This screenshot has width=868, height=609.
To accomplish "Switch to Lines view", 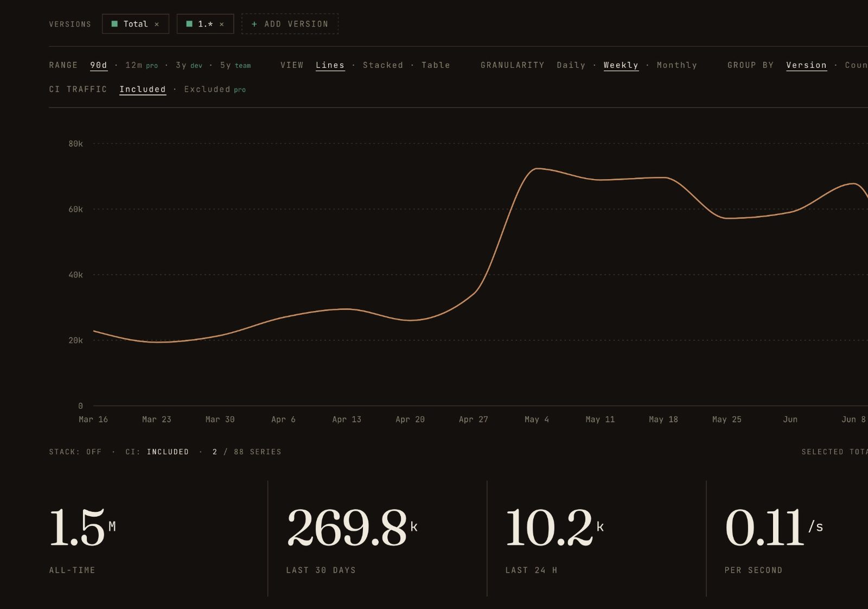I will click(x=330, y=65).
